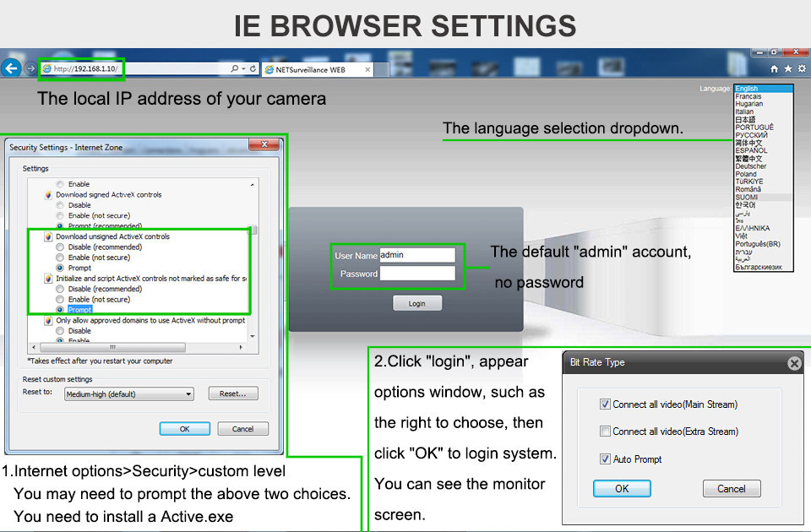Image resolution: width=811 pixels, height=532 pixels.
Task: Open the favorites star icon
Action: tap(787, 68)
